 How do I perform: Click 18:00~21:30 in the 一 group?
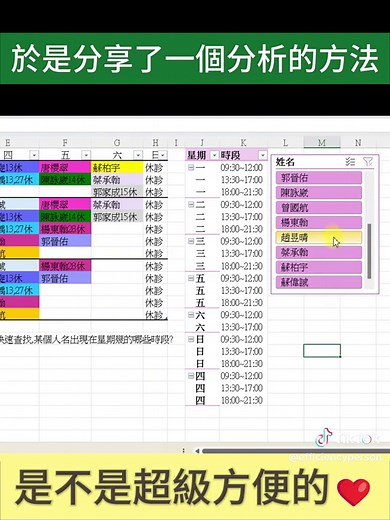[x=242, y=192]
